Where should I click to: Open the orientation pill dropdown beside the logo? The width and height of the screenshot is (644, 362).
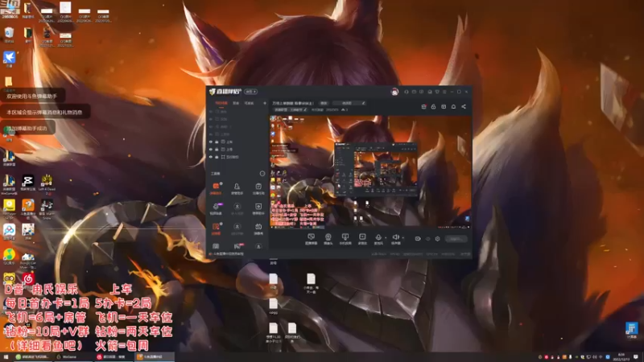coord(250,92)
